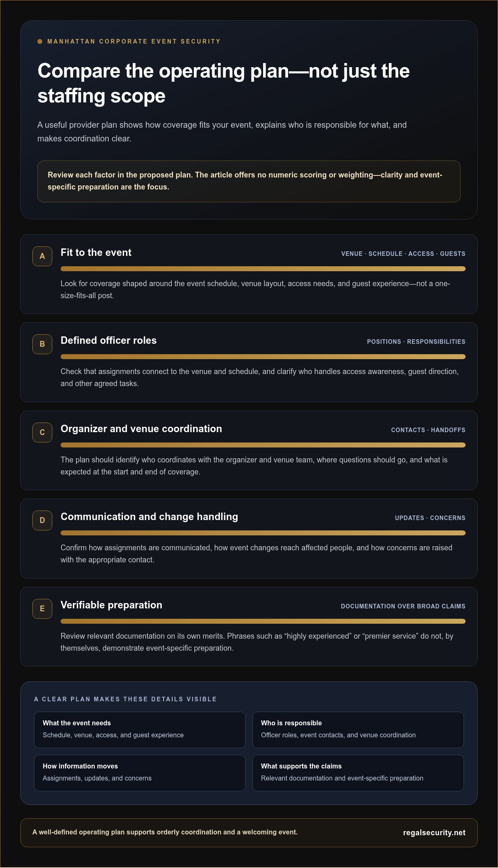Click the Review each factor callout box
The height and width of the screenshot is (868, 498).
coord(249,181)
